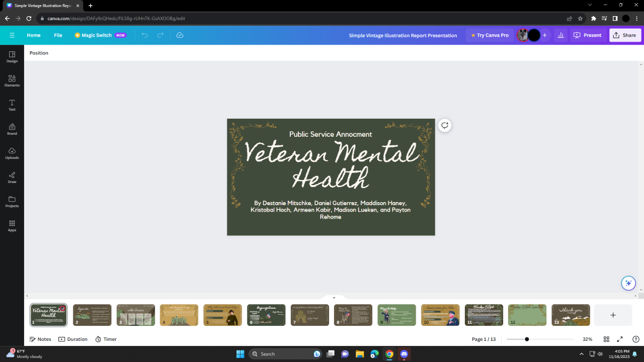
Task: Open Windows Start menu
Action: coord(240,354)
